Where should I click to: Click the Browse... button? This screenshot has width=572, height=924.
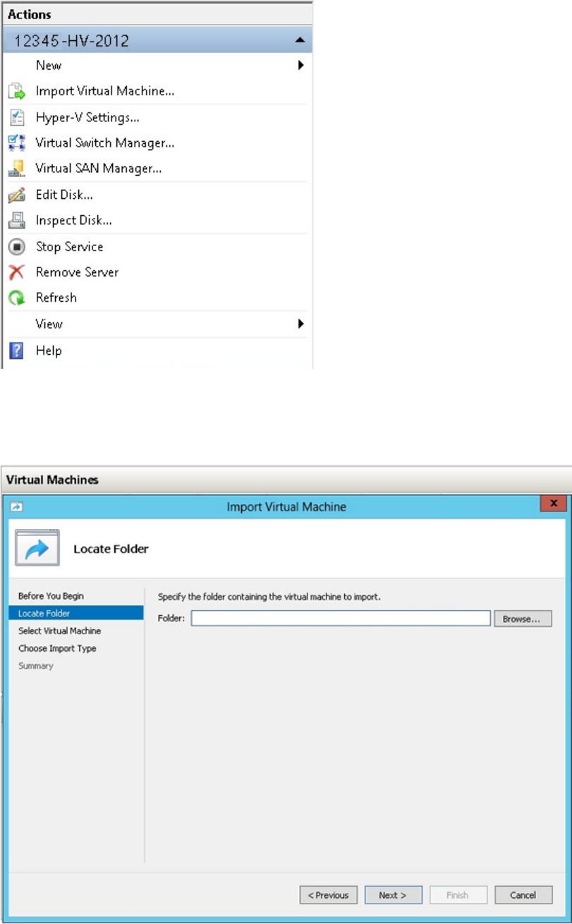tap(523, 619)
